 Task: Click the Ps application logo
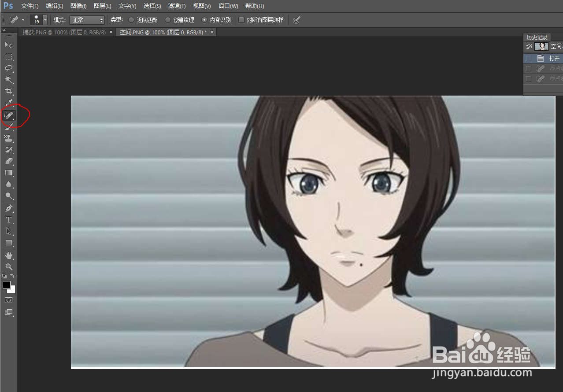point(8,6)
